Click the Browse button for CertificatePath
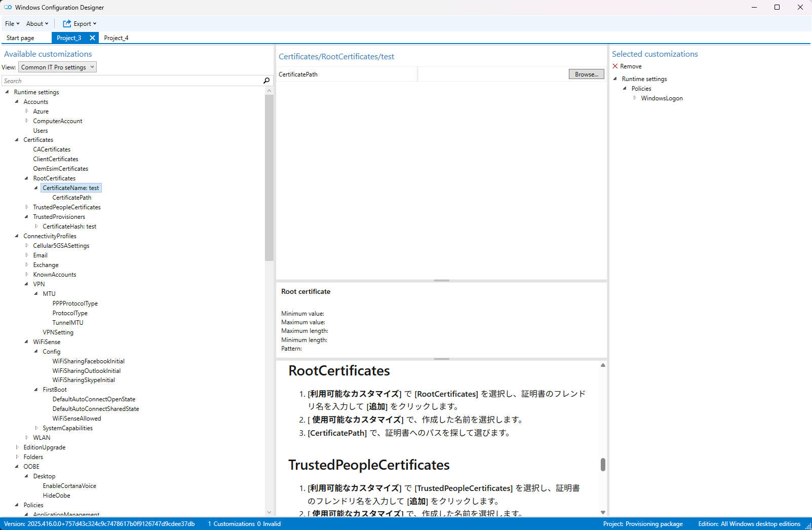Viewport: 812px width, 530px height. coord(586,74)
